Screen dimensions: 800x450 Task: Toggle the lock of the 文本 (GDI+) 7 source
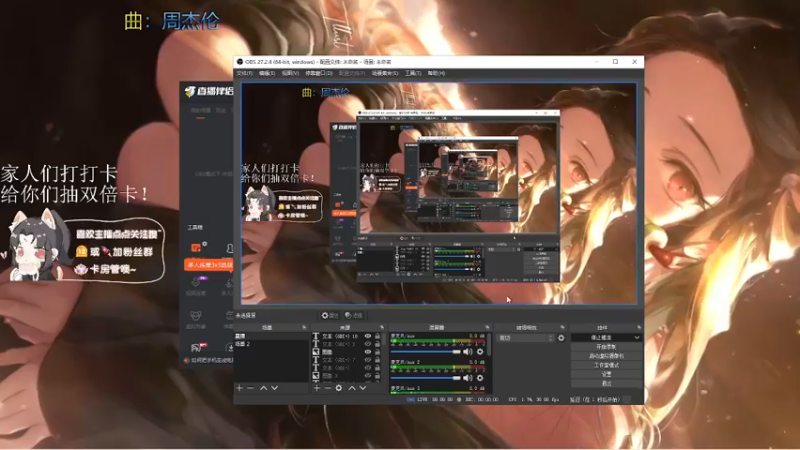(378, 360)
